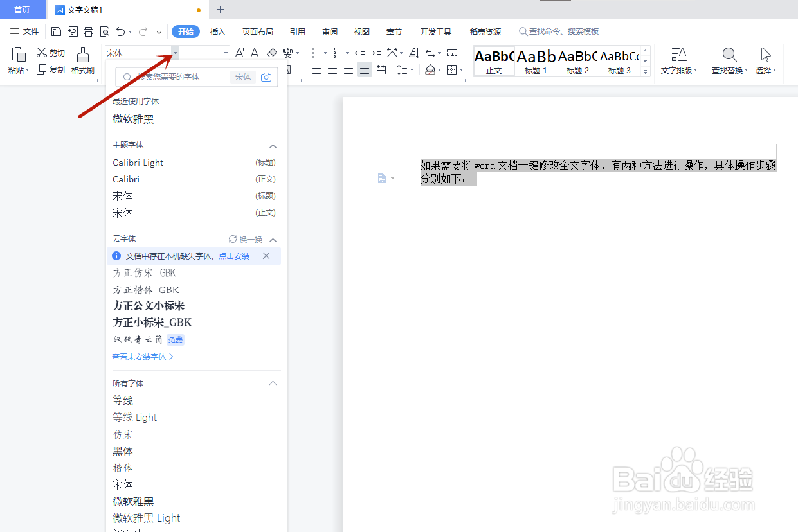Click the numbered list icon
Viewport: 798px width, 532px height.
(339, 53)
